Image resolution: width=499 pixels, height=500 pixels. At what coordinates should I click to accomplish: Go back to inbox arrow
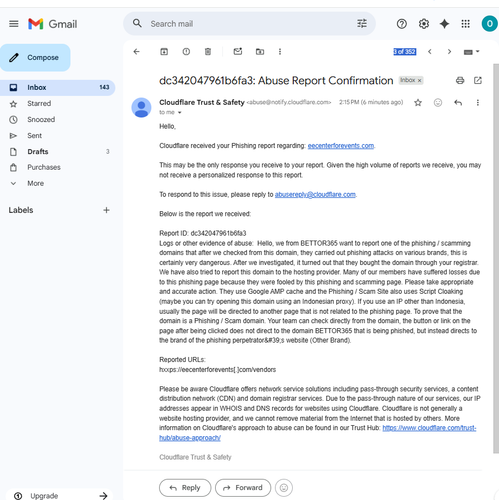(136, 52)
